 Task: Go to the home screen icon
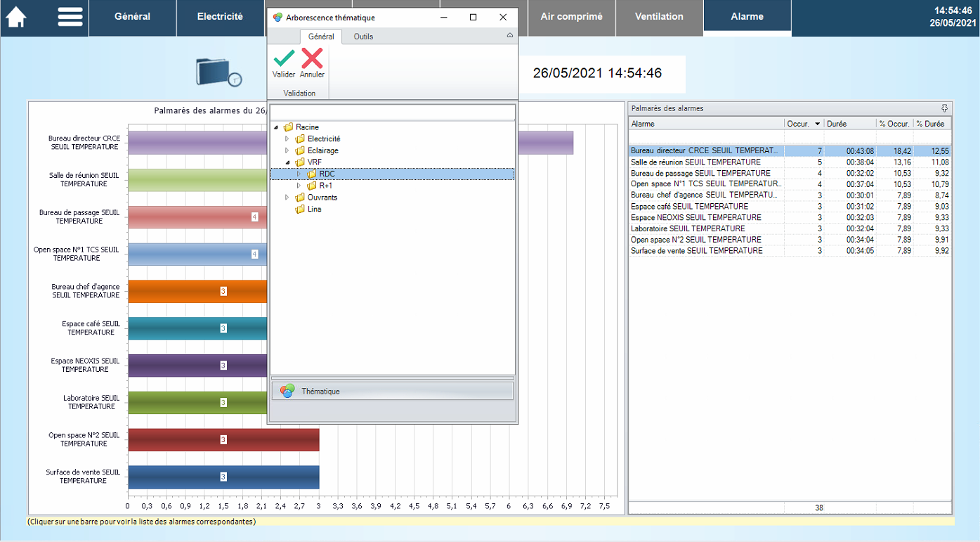[16, 17]
